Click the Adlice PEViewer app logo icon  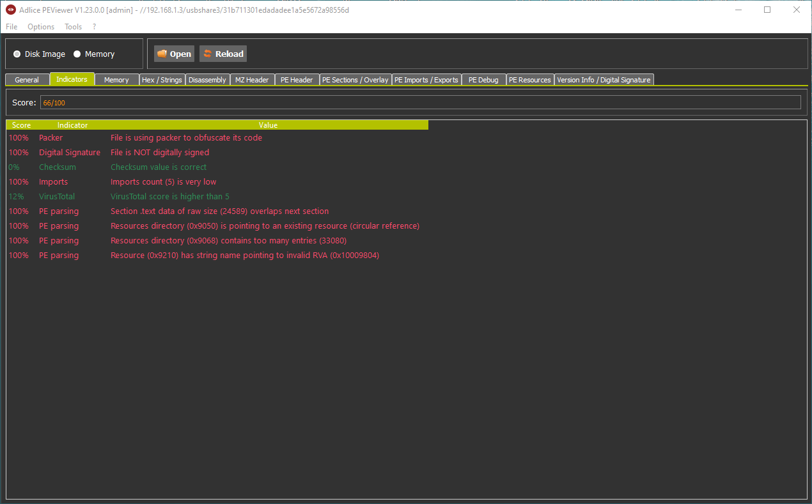pyautogui.click(x=10, y=10)
